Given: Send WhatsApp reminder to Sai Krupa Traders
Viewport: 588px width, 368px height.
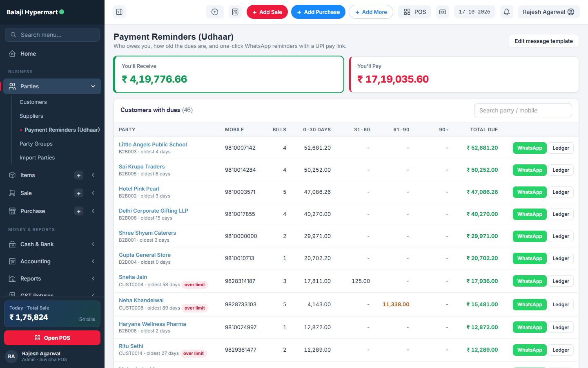Looking at the screenshot, I should (x=530, y=170).
